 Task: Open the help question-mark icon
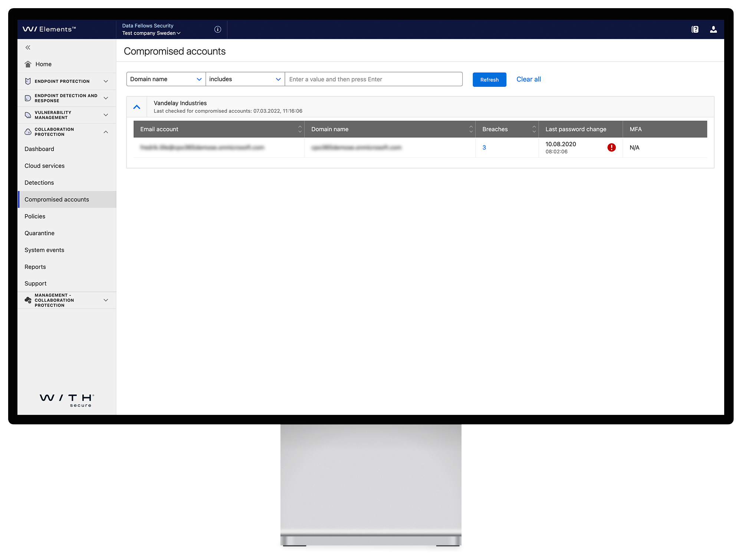point(695,29)
